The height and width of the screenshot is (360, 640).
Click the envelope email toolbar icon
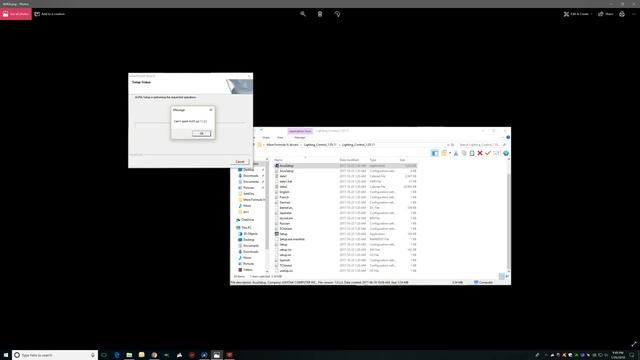pos(496,153)
